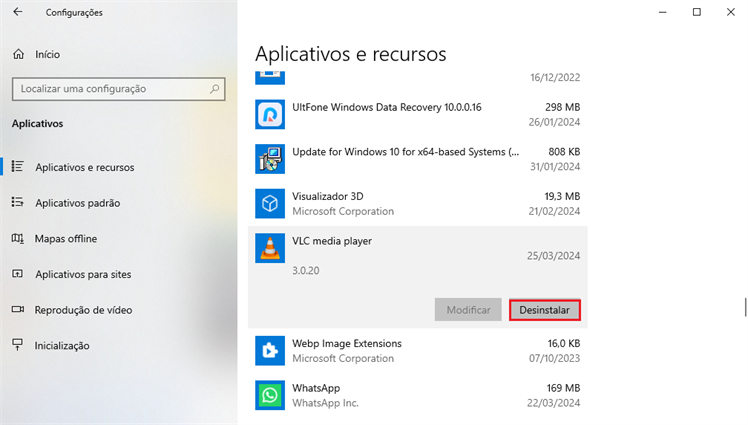Viewport: 748px width, 425px height.
Task: Click the Visualizador 3D cube icon
Action: pos(270,204)
